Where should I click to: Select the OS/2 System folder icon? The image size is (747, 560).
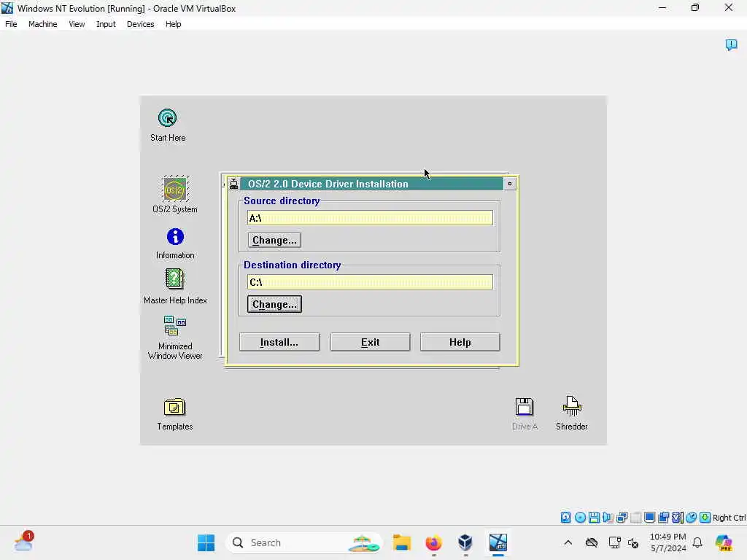[x=175, y=189]
